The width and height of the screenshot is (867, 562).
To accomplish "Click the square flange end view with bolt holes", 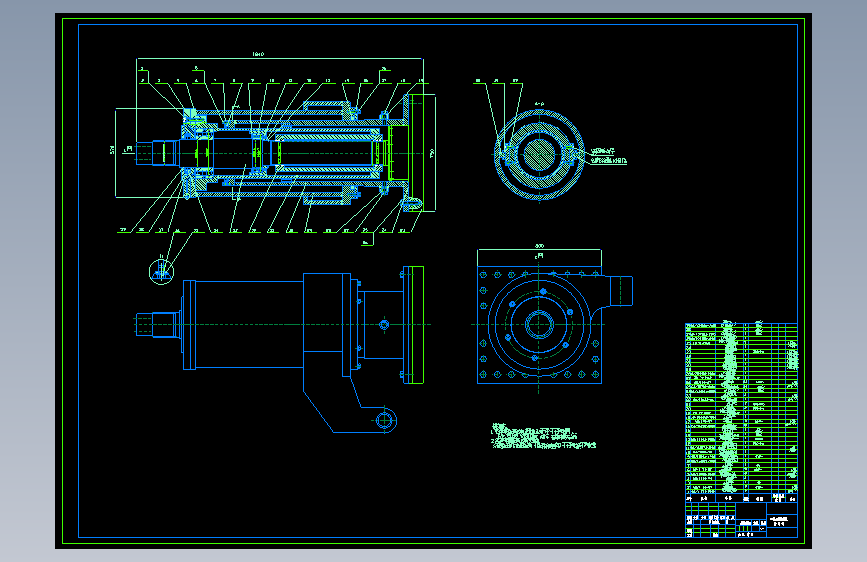I will 539,325.
